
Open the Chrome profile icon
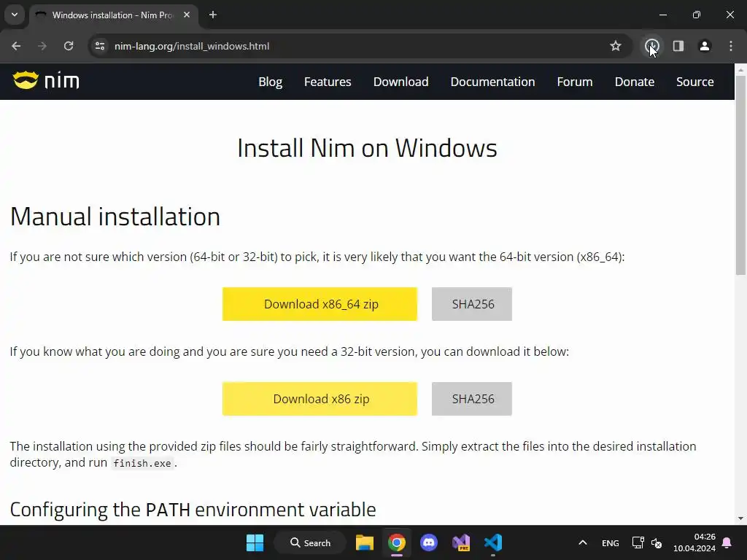pyautogui.click(x=705, y=46)
